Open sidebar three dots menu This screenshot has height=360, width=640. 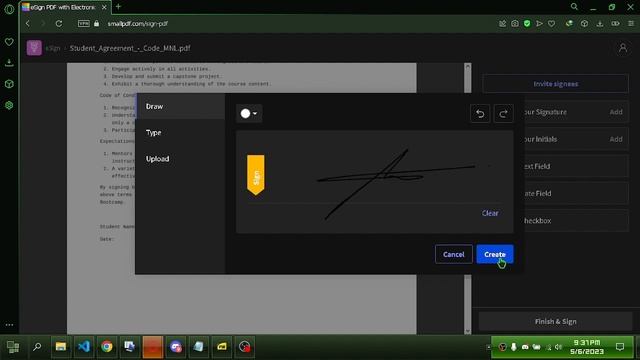pyautogui.click(x=9, y=325)
